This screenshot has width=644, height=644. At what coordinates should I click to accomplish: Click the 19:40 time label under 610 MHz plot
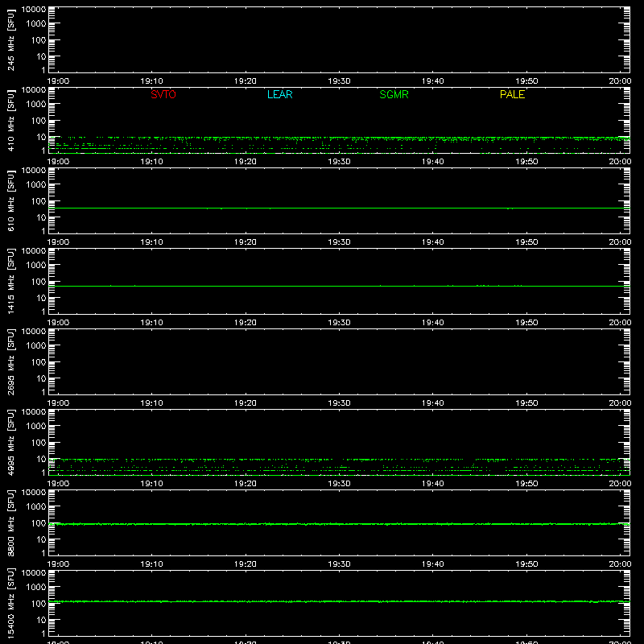pos(432,242)
